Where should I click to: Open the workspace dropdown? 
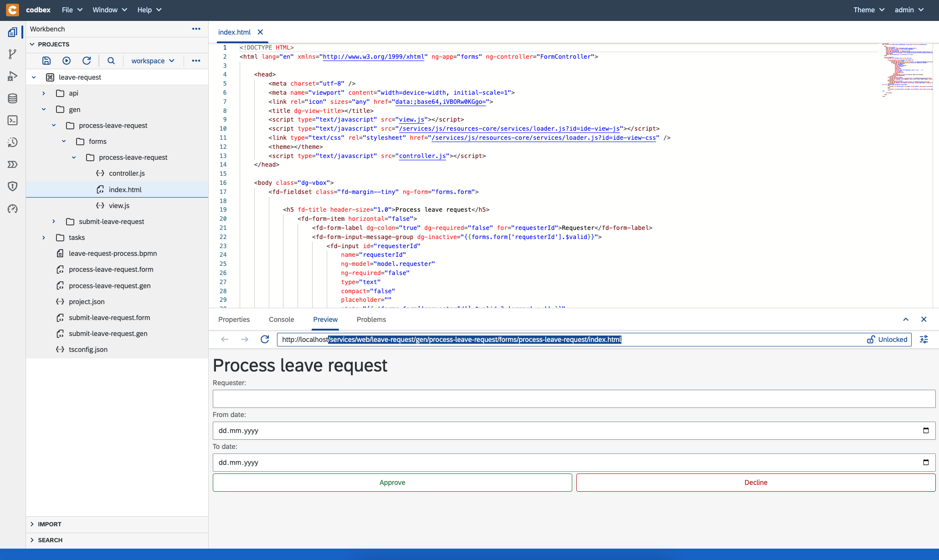click(153, 61)
